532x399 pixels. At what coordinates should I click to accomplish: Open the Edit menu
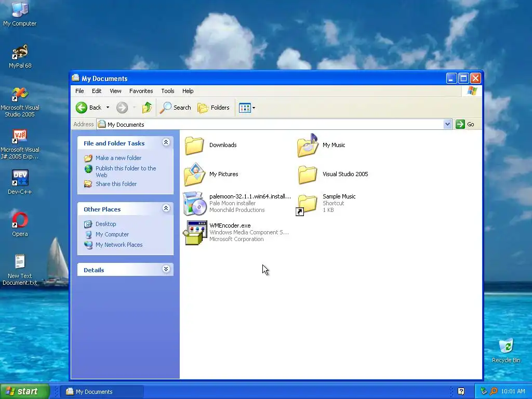click(97, 91)
